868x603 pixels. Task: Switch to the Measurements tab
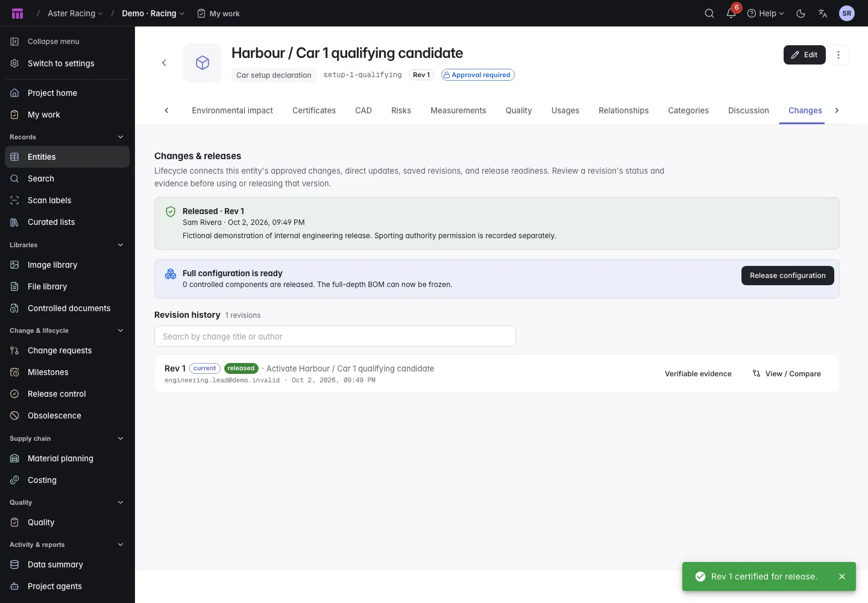[x=458, y=110]
